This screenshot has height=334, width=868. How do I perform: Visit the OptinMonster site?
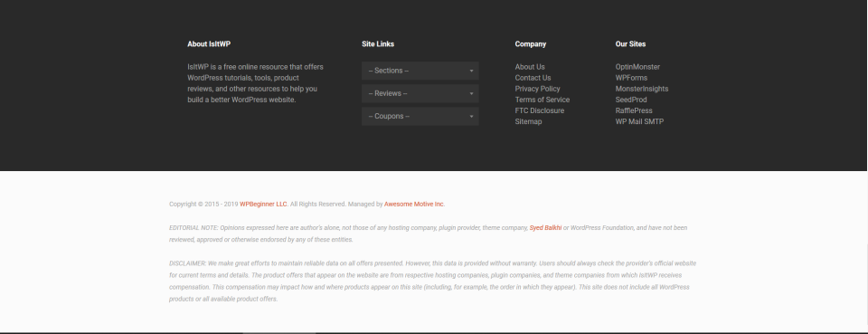(x=637, y=67)
